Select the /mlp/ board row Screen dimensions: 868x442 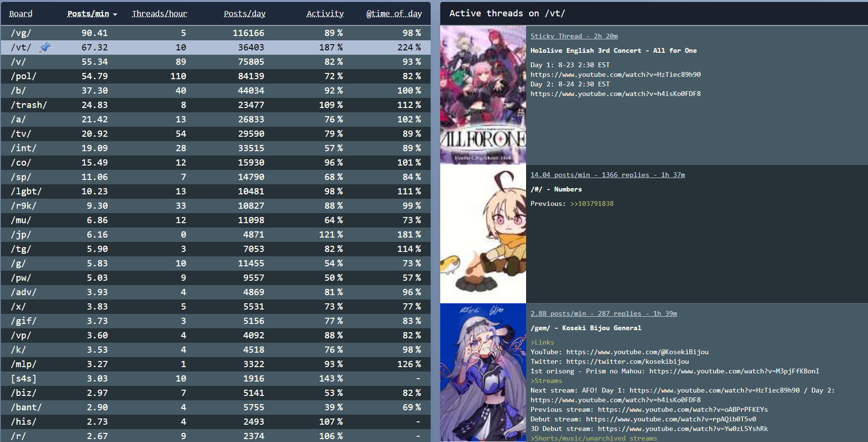(215, 364)
